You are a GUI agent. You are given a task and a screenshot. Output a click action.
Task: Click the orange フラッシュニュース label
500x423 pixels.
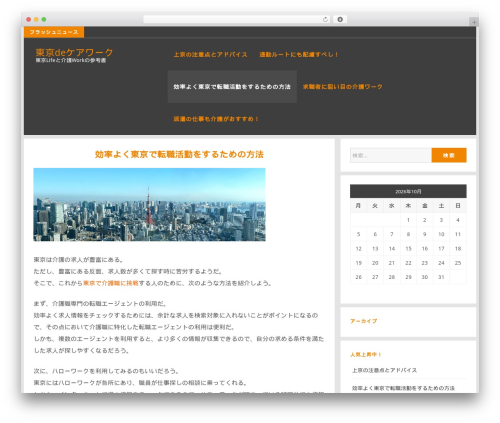coord(54,32)
